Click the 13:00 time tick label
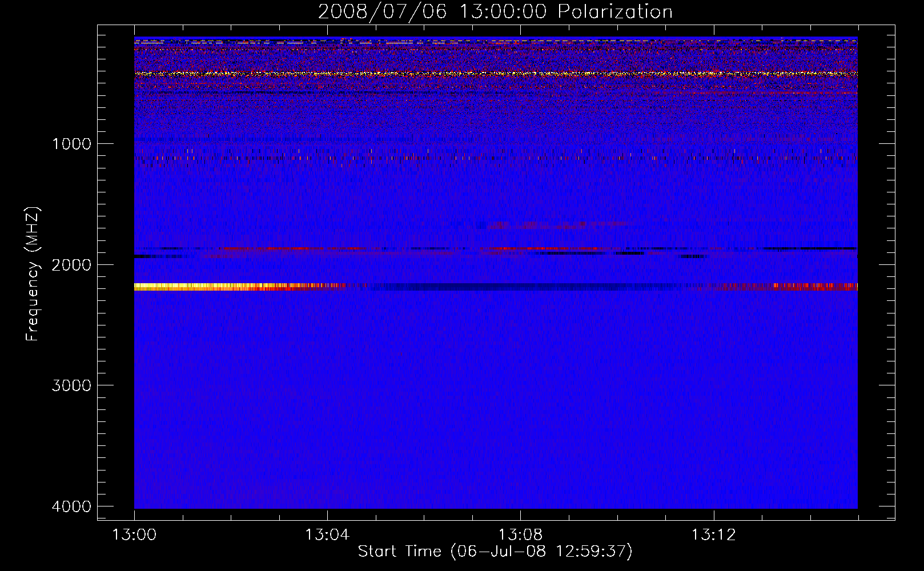The height and width of the screenshot is (571, 924). click(134, 535)
